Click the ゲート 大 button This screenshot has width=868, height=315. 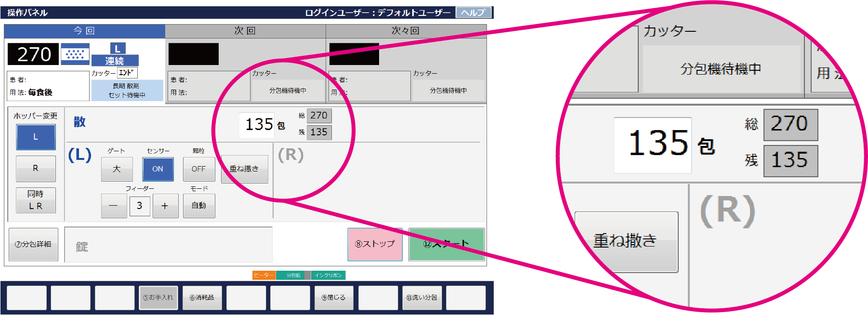point(117,169)
